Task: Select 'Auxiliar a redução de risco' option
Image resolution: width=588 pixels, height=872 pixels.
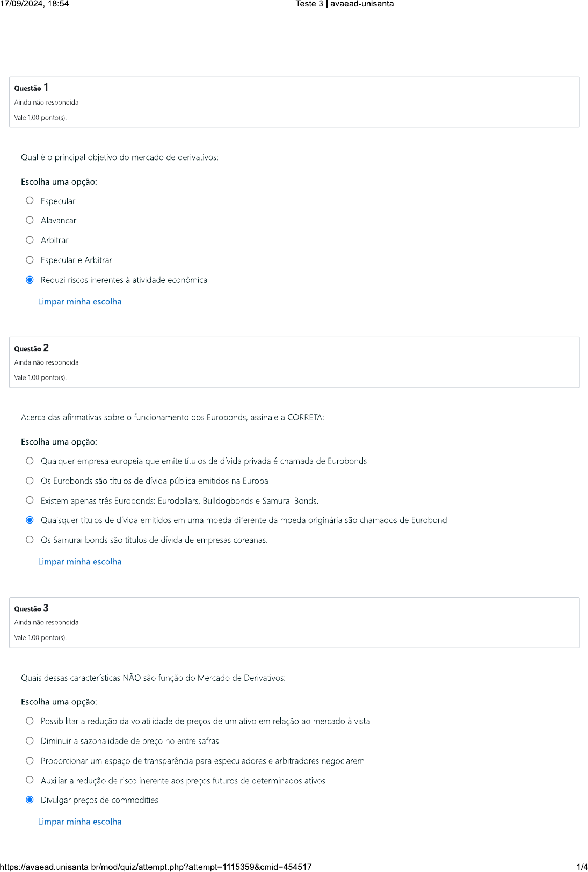Action: coord(30,780)
